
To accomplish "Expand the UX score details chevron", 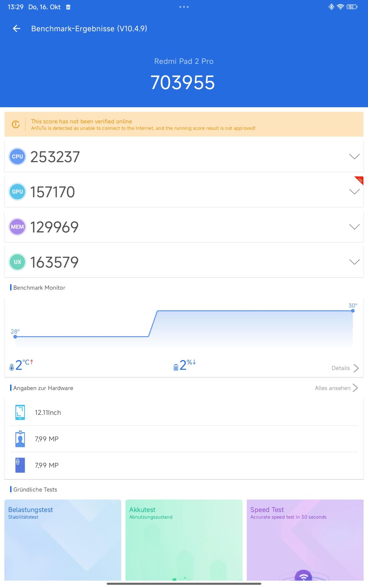I will click(x=354, y=262).
